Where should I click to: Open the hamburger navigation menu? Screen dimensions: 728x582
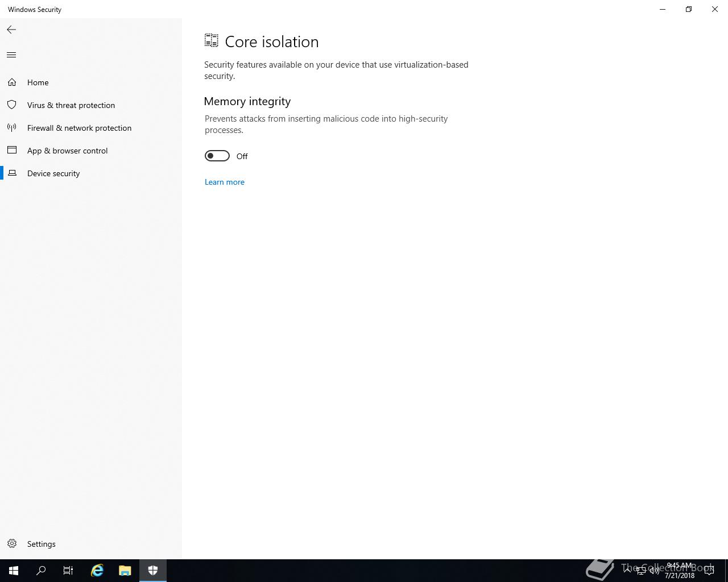tap(11, 55)
